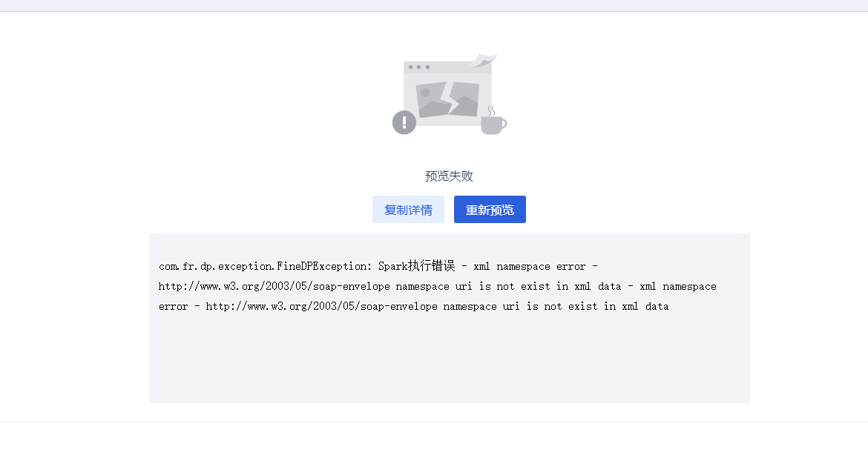Image resolution: width=868 pixels, height=458 pixels.
Task: Click the 重新预览 button to retry preview
Action: click(x=490, y=209)
